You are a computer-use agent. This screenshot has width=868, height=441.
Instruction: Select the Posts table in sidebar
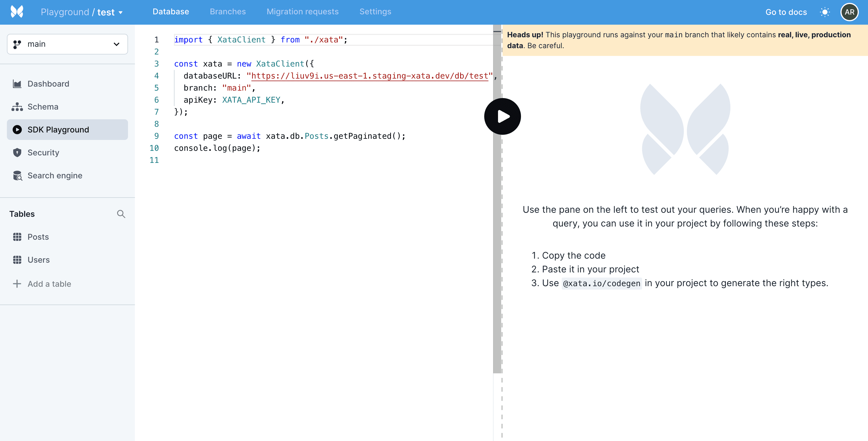(x=38, y=237)
